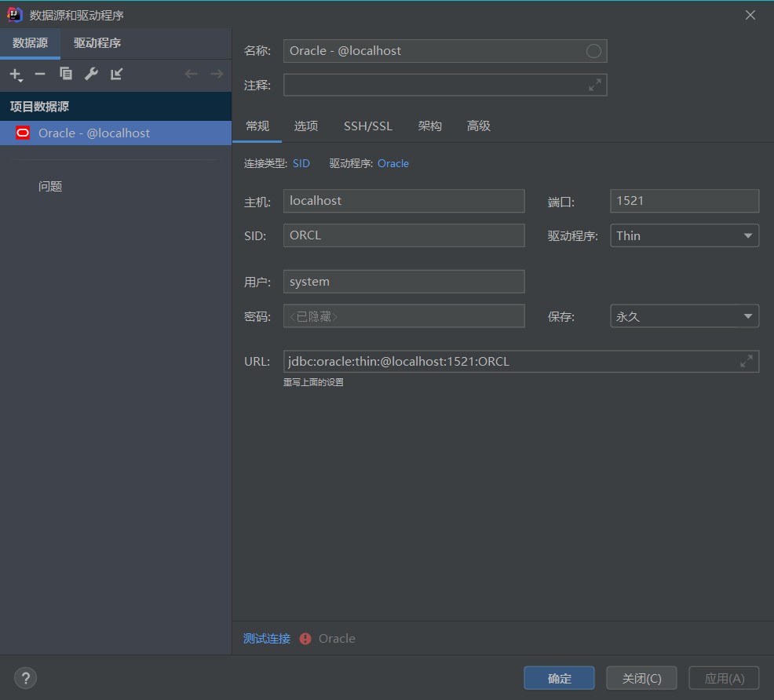
Task: Click the 测试连接 link
Action: (267, 638)
